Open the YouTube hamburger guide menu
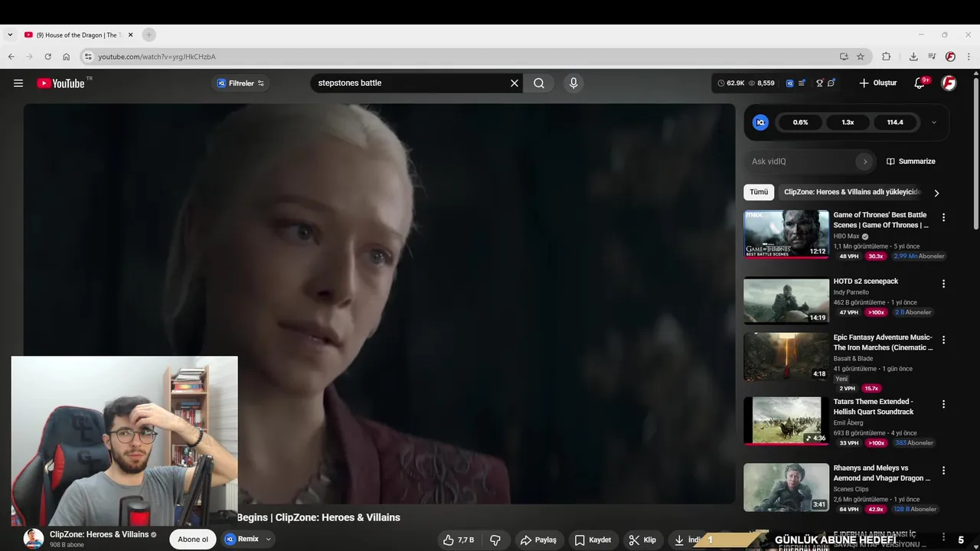The height and width of the screenshot is (551, 980). [x=18, y=83]
